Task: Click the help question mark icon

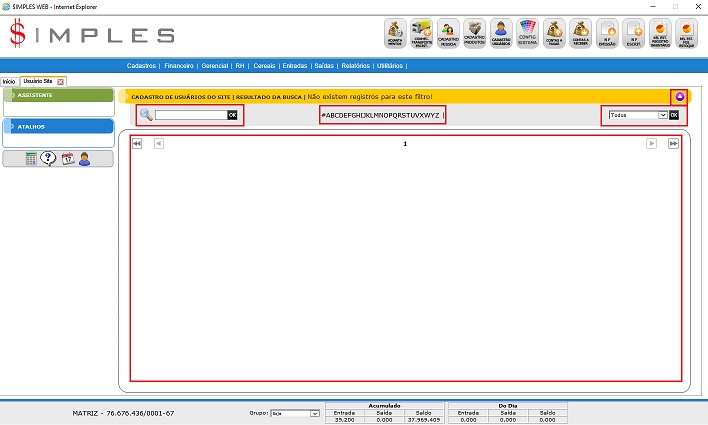Action: 49,159
